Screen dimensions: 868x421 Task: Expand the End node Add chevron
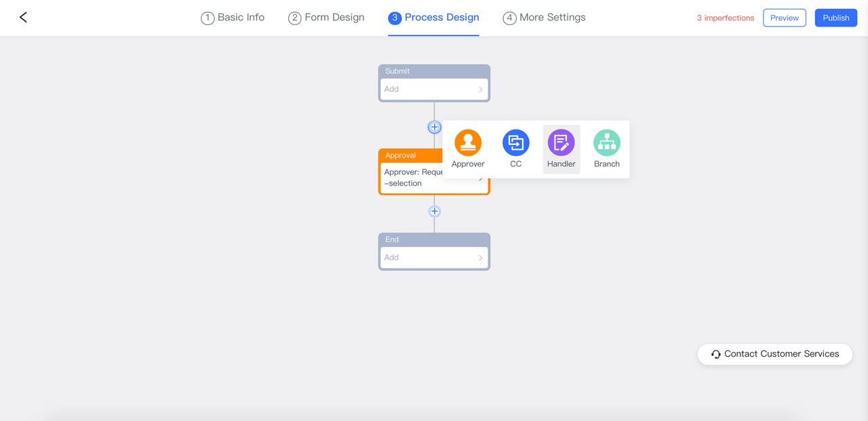coord(480,258)
